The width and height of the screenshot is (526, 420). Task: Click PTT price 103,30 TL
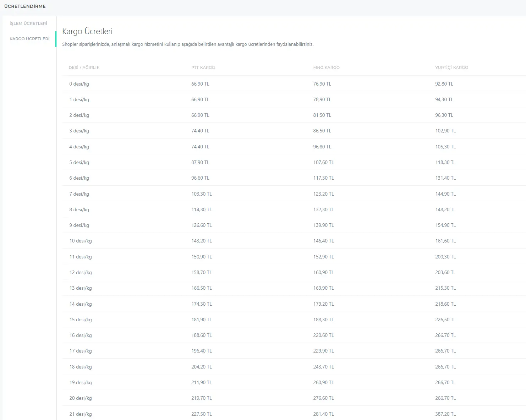point(202,194)
